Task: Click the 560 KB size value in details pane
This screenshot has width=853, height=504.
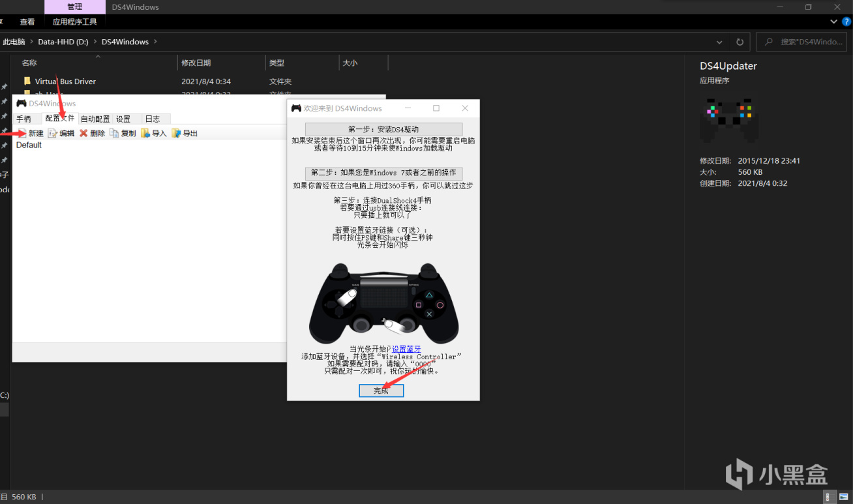Action: click(750, 172)
